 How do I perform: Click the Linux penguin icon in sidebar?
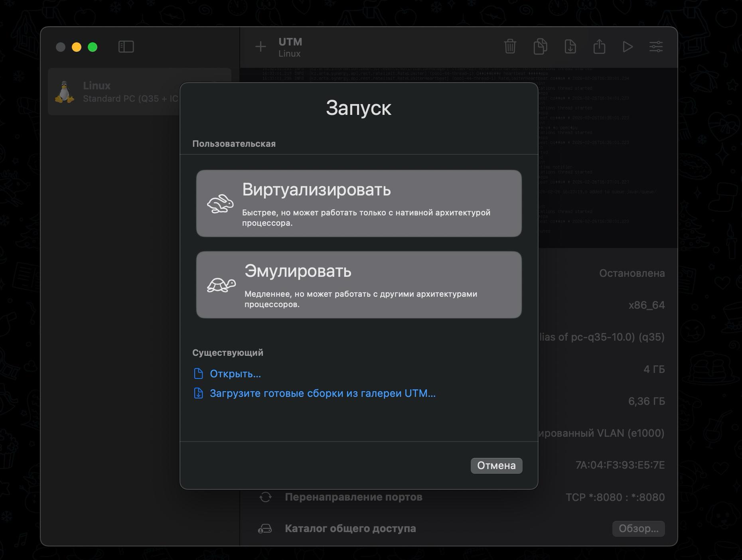(x=64, y=92)
